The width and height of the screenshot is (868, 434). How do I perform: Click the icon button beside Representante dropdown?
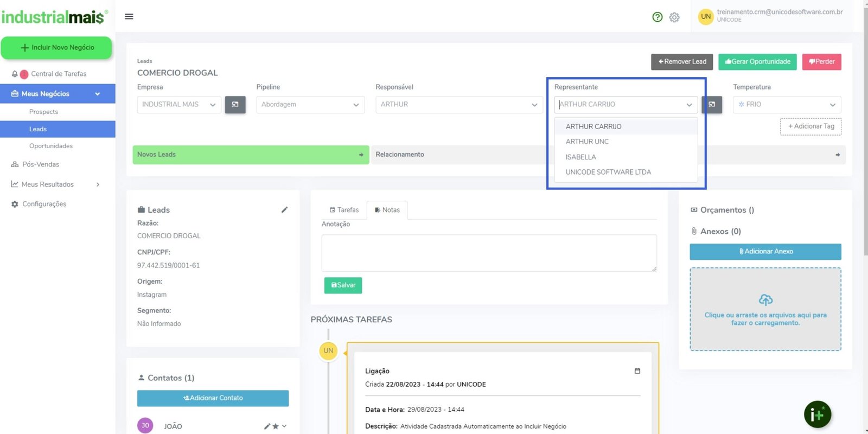[x=712, y=105]
